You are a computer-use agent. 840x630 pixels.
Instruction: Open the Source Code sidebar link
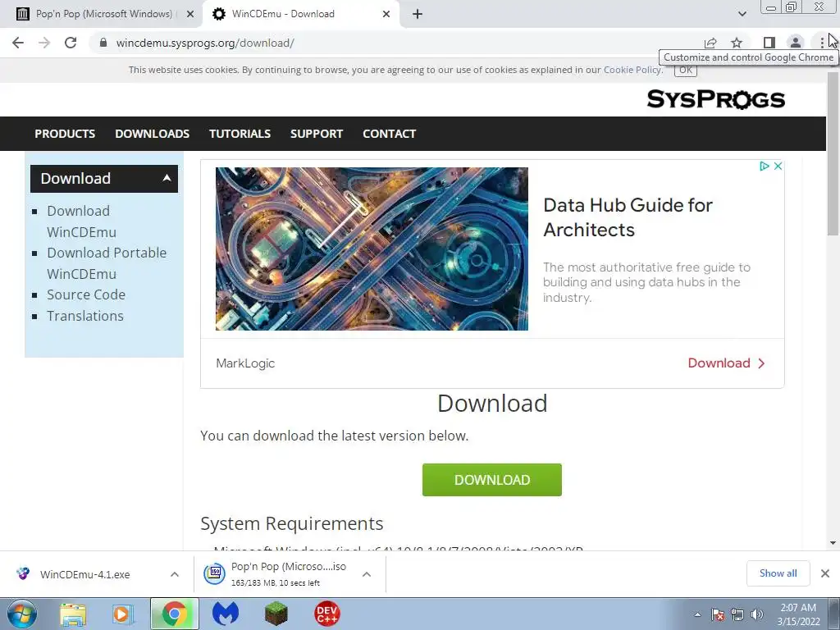click(x=85, y=294)
